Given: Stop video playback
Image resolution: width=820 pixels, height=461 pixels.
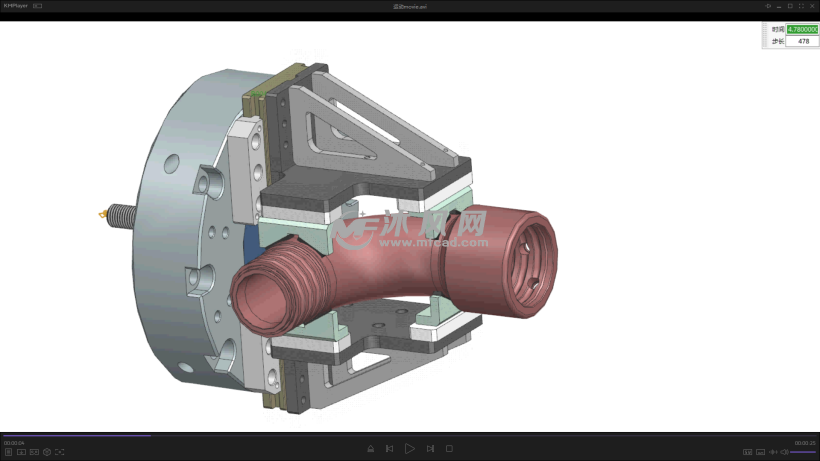Looking at the screenshot, I should (449, 448).
